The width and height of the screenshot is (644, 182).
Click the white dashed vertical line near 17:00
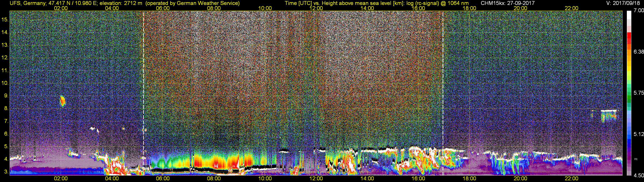[443, 93]
